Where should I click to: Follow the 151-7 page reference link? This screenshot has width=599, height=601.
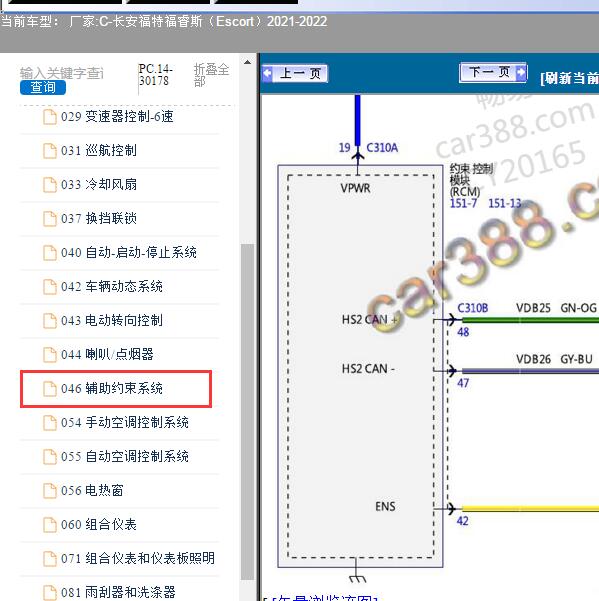coord(463,203)
